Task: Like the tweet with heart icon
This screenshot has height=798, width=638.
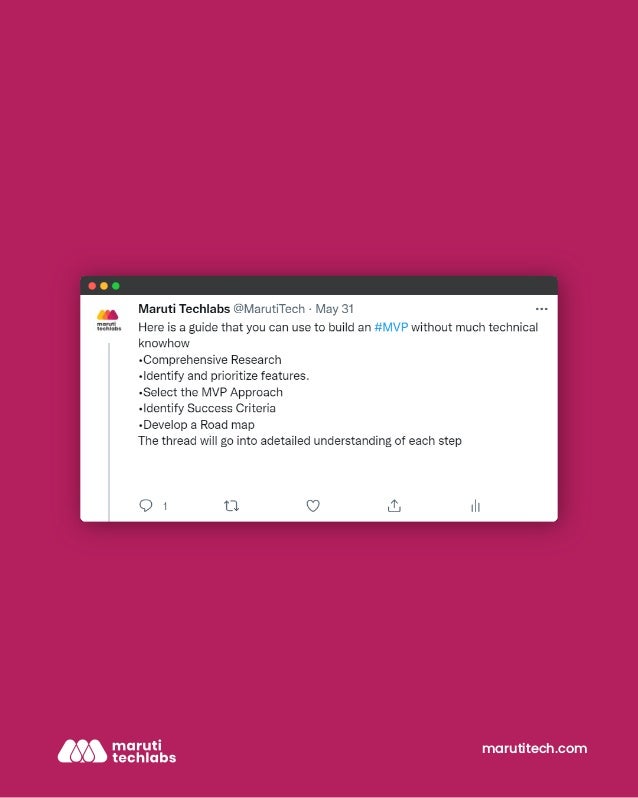Action: click(x=313, y=505)
